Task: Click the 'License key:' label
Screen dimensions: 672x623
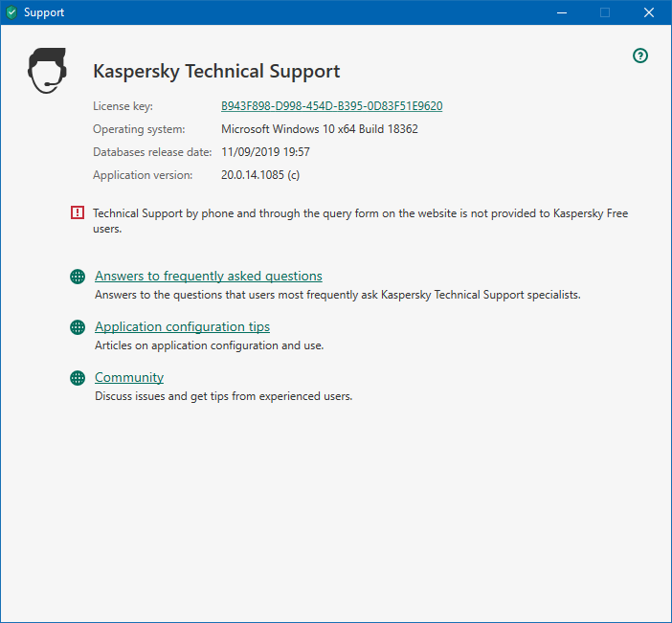Action: click(x=123, y=106)
